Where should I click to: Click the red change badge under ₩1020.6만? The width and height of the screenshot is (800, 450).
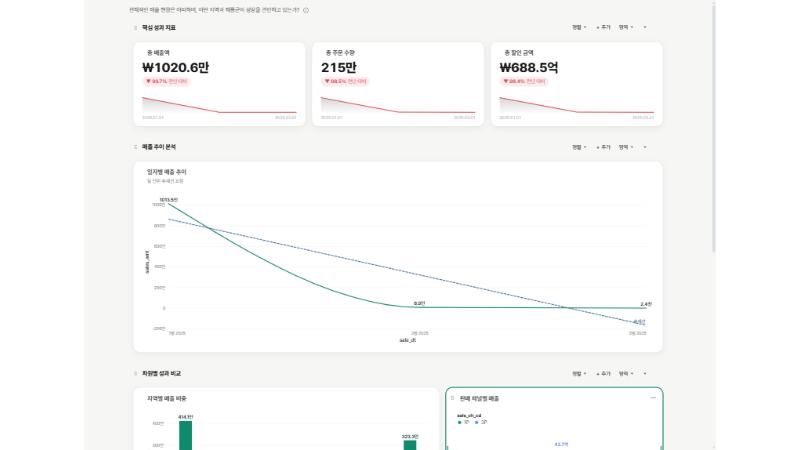166,81
